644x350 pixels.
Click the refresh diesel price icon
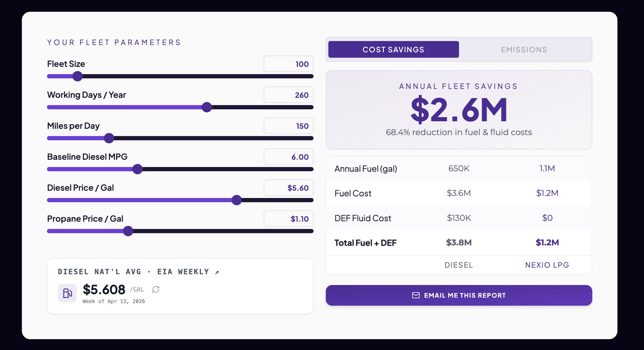click(156, 289)
